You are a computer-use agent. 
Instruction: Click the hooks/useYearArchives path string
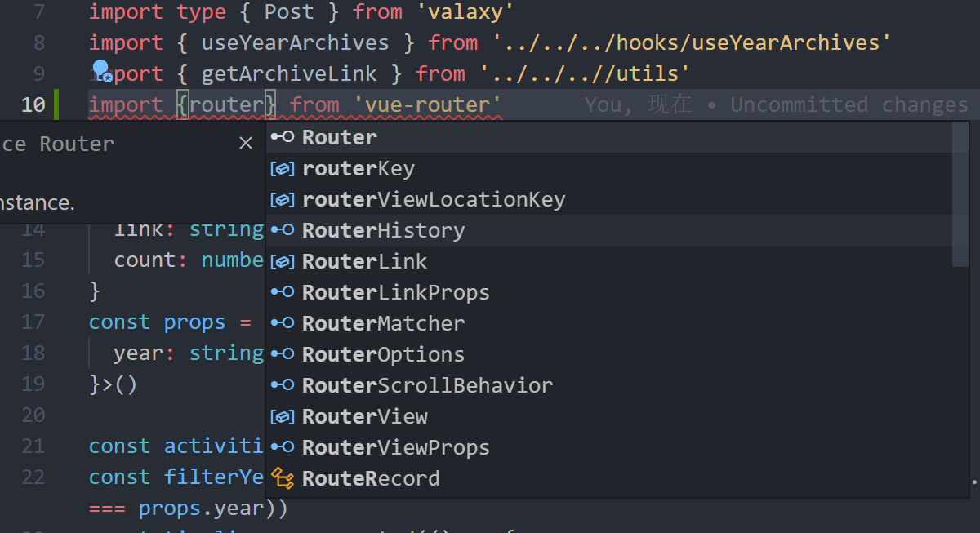(691, 43)
